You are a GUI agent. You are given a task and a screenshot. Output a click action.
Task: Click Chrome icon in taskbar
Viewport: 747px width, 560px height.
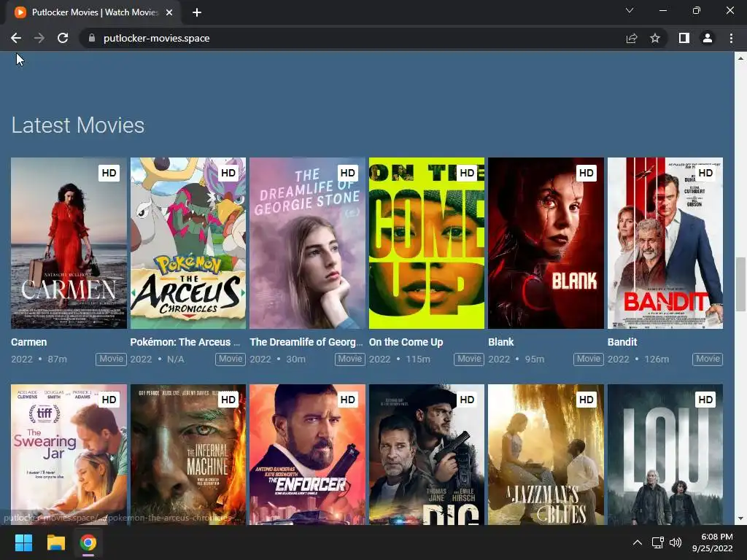(88, 542)
